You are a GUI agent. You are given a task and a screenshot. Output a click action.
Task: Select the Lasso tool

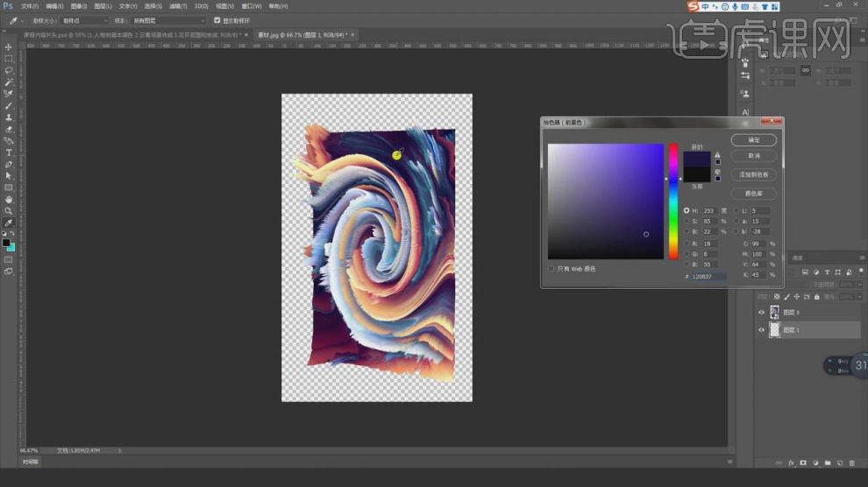[9, 70]
